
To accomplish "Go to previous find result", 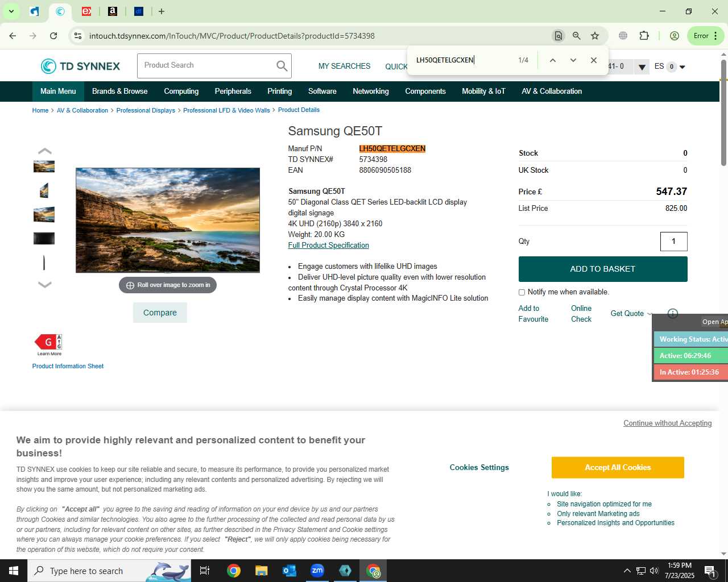I will [x=552, y=60].
